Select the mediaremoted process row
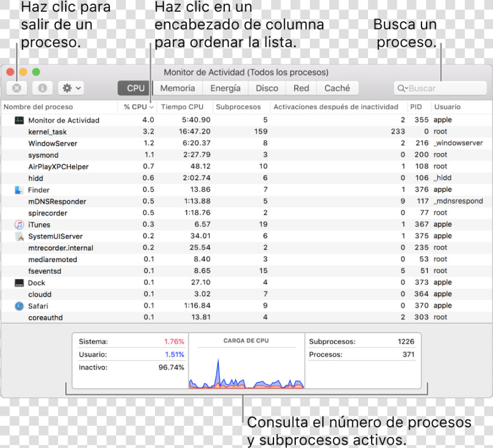Image resolution: width=493 pixels, height=448 pixels. click(x=246, y=260)
